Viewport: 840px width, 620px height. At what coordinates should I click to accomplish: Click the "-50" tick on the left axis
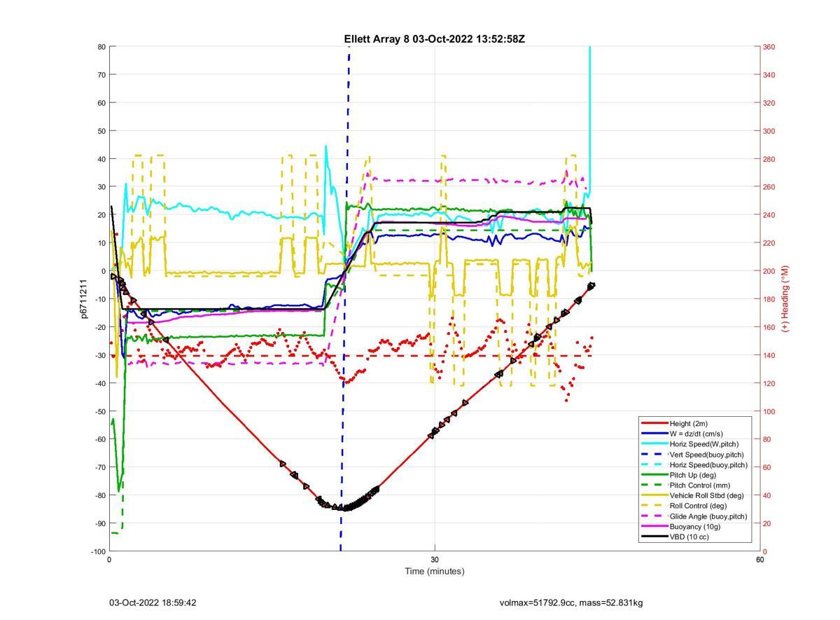[100, 412]
